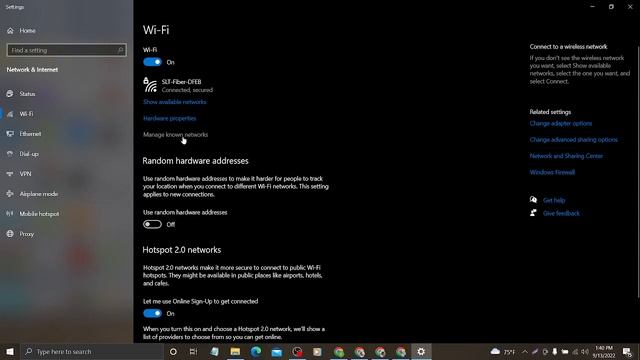This screenshot has height=360, width=640.
Task: Show hidden system tray icons
Action: pos(524,351)
